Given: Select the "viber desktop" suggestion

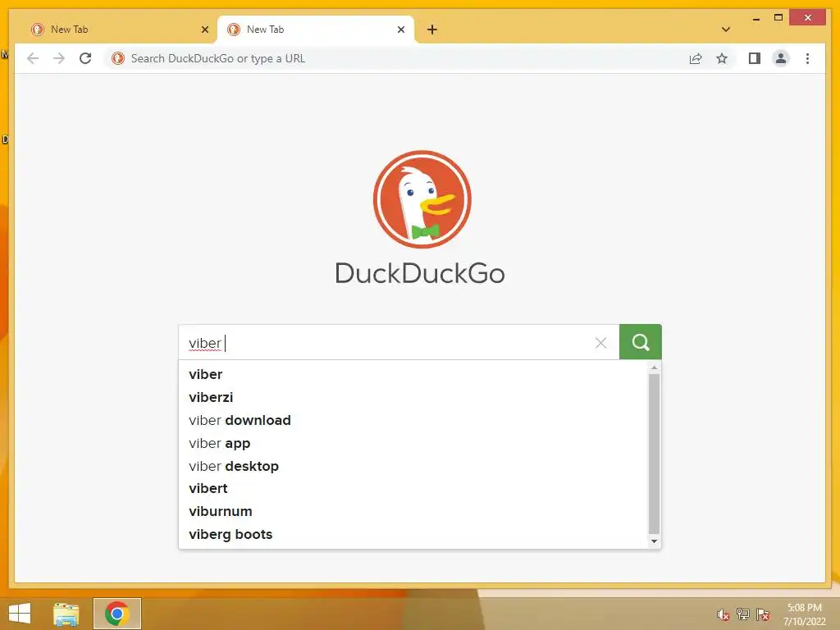Looking at the screenshot, I should tap(413, 466).
